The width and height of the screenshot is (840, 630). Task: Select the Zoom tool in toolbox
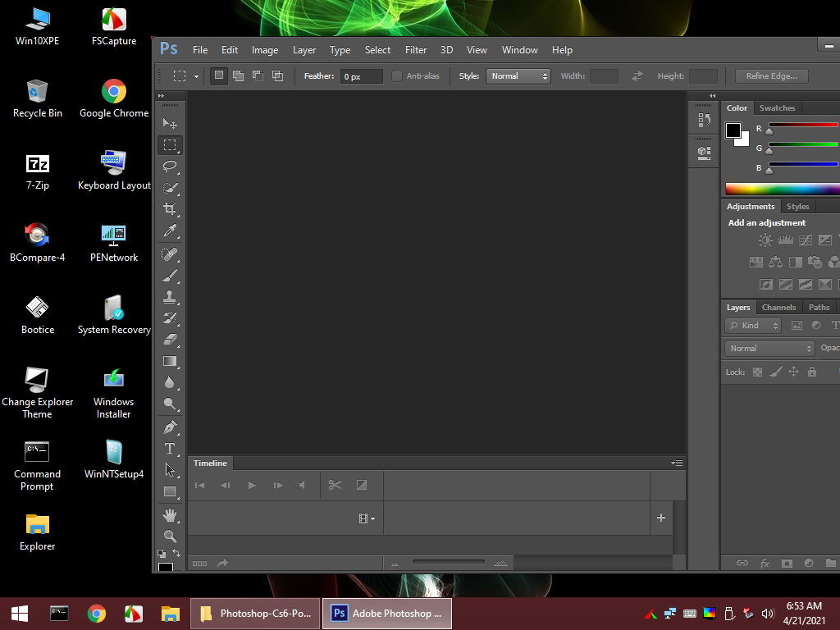click(170, 536)
